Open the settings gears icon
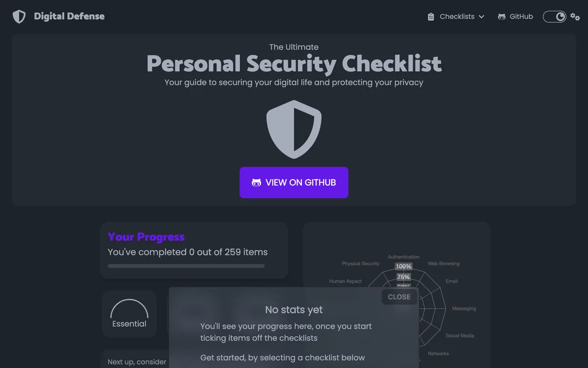The width and height of the screenshot is (588, 368). [x=575, y=17]
